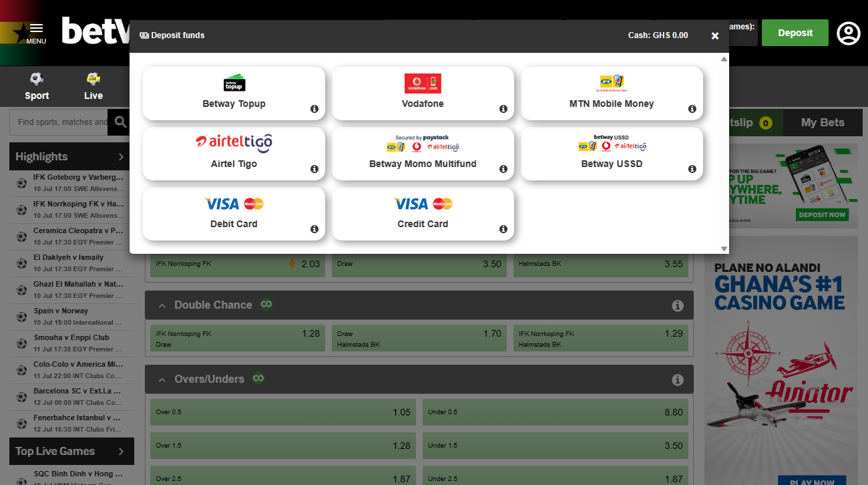The height and width of the screenshot is (485, 868).
Task: Pick Double Chance Draw/Halmstads BK 1.70
Action: [419, 338]
